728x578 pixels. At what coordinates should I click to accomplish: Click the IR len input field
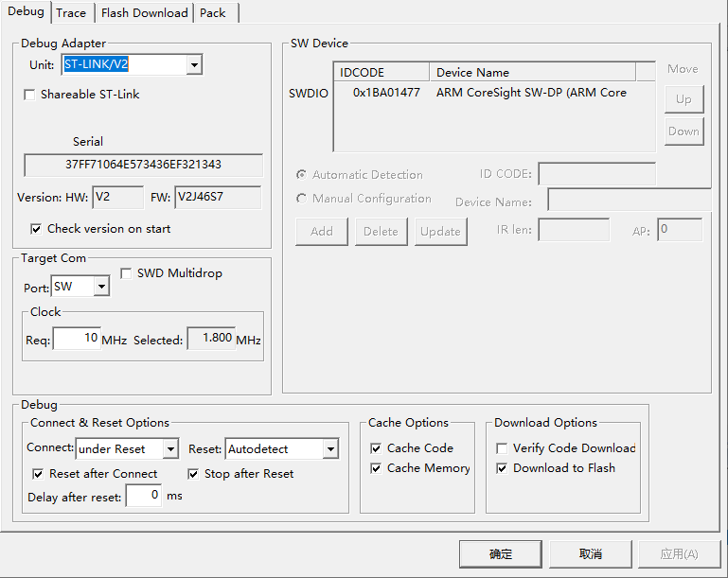(x=574, y=230)
